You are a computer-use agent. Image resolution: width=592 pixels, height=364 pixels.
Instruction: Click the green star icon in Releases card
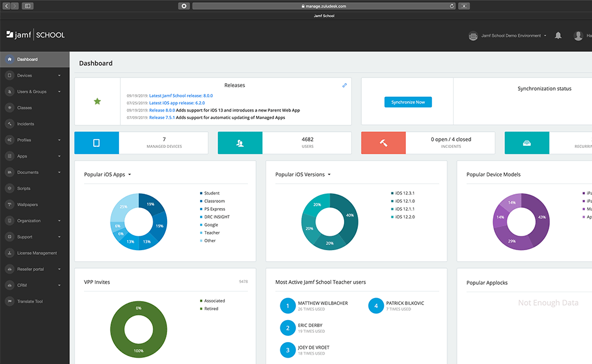point(97,101)
